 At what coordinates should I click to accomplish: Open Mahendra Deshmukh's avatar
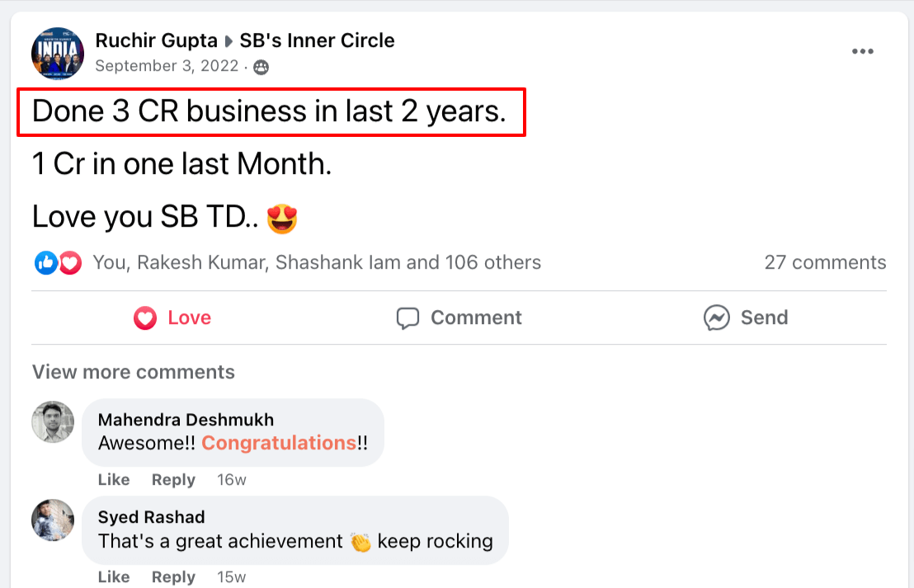pyautogui.click(x=53, y=422)
